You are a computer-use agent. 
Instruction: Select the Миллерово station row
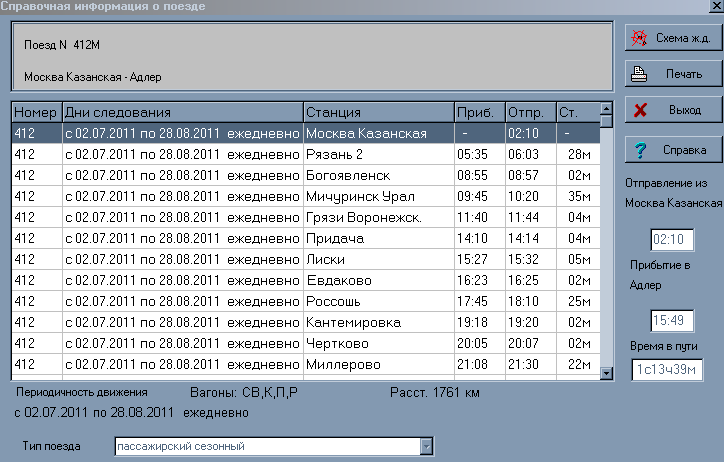(306, 364)
